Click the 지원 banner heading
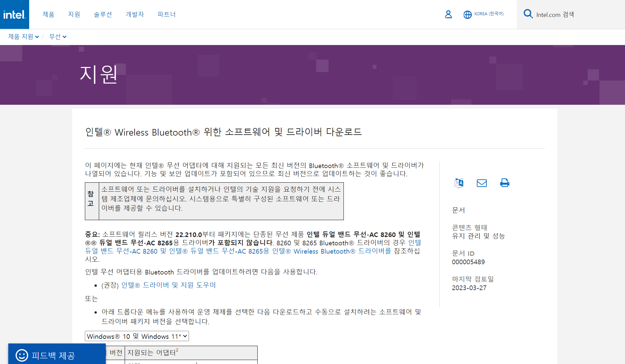This screenshot has width=625, height=364. click(x=98, y=74)
